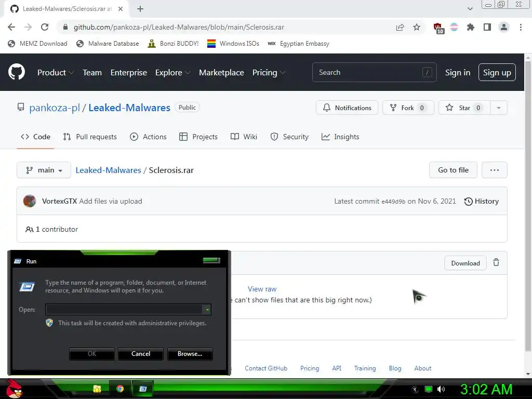Switch to the Actions tab

tap(148, 137)
